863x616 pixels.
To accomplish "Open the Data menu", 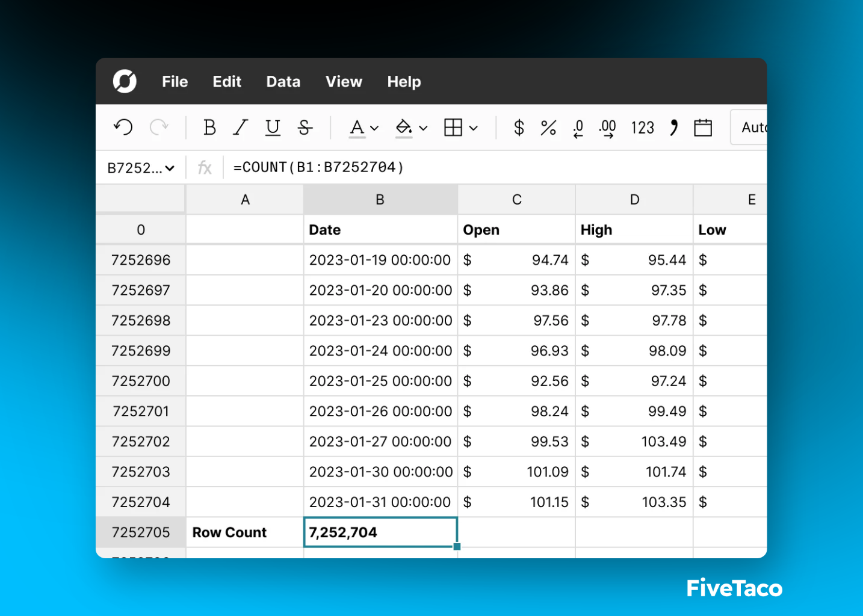I will click(x=283, y=82).
